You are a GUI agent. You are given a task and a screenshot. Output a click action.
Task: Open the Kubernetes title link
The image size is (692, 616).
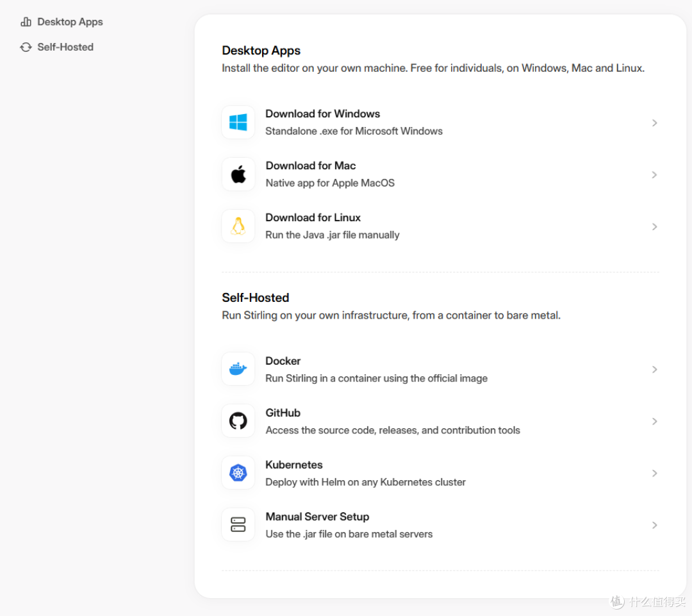tap(294, 465)
